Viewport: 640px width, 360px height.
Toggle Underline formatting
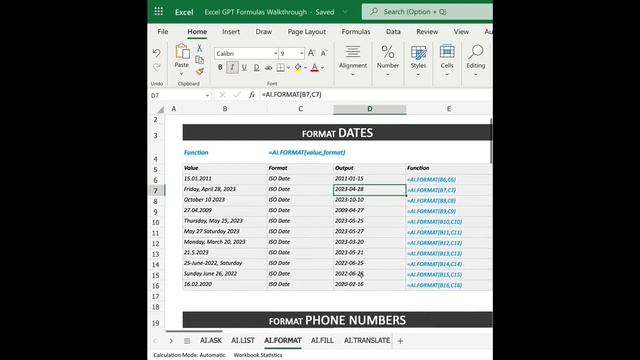[x=244, y=67]
